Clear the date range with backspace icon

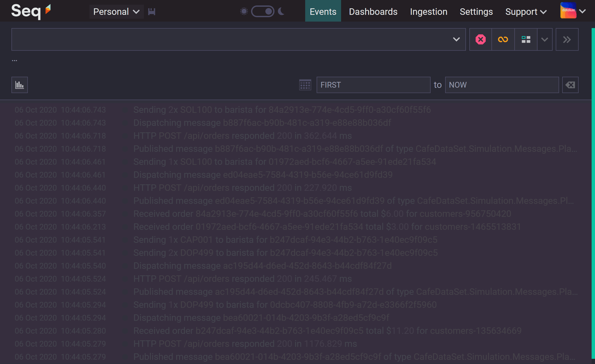[x=570, y=85]
